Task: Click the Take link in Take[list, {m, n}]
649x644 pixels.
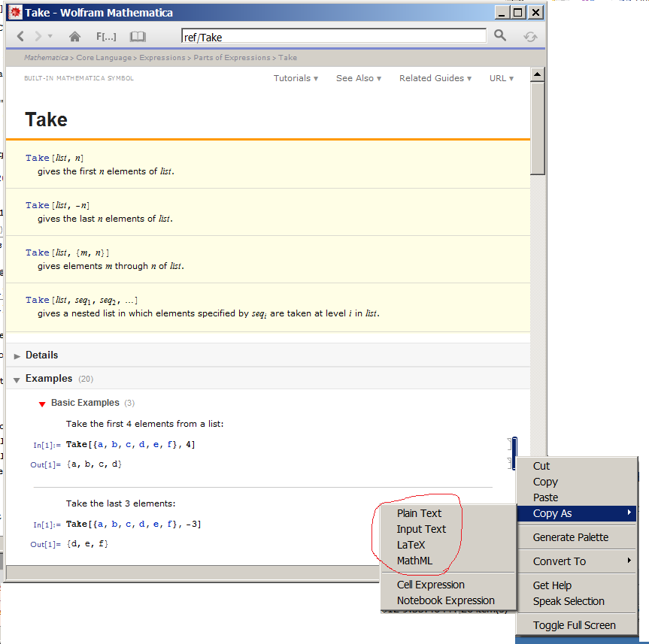Action: 38,252
